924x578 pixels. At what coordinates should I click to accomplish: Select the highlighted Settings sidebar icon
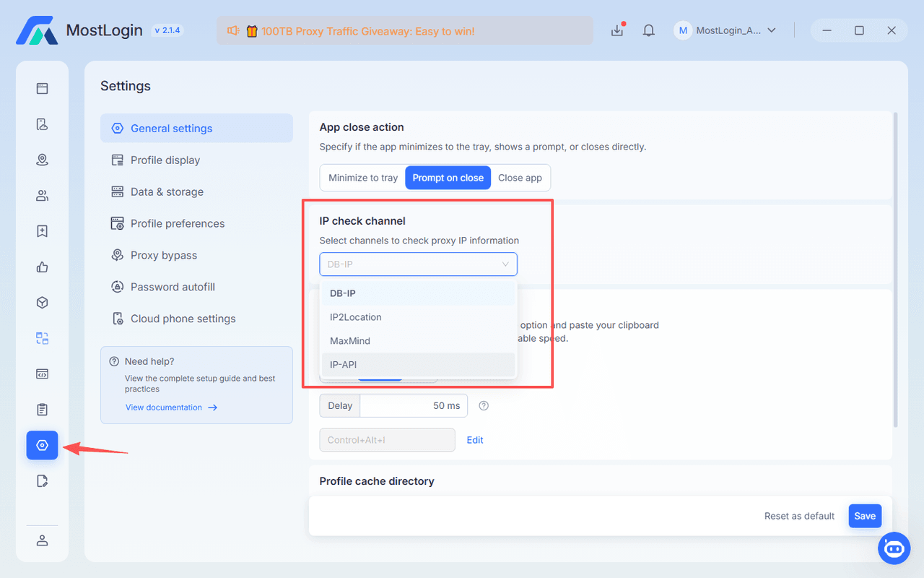point(42,446)
